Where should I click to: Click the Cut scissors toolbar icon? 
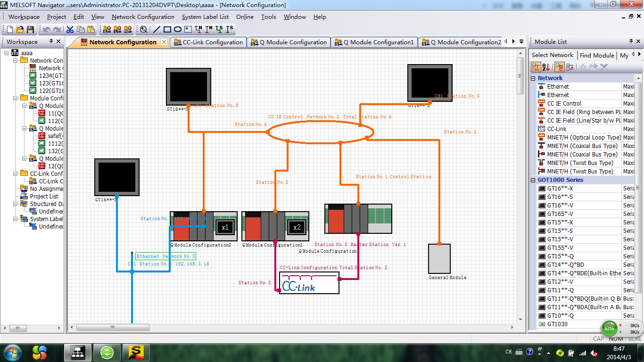click(70, 30)
